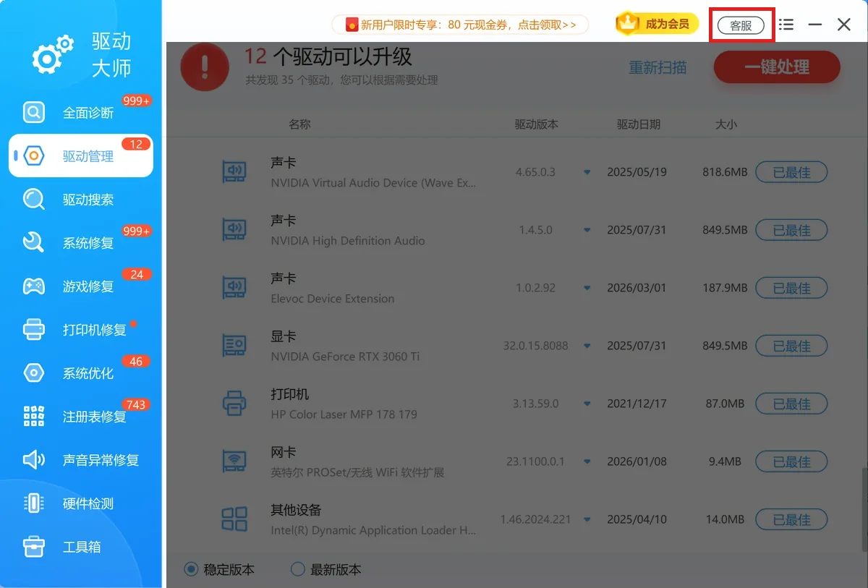Click sound card icon for NVIDIA Virtual Audio
868x588 pixels.
[234, 172]
